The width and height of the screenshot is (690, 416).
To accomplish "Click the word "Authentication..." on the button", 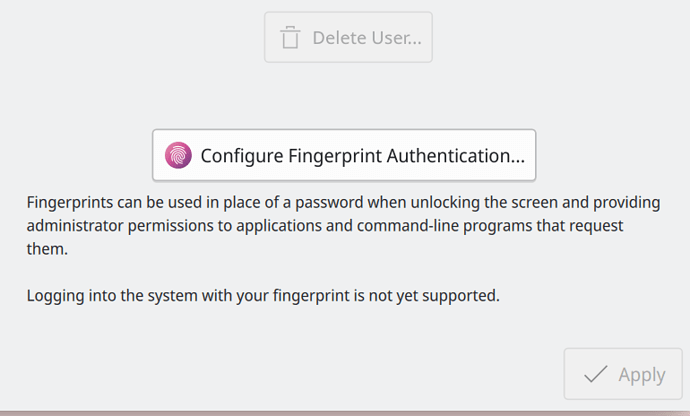I will (x=455, y=156).
